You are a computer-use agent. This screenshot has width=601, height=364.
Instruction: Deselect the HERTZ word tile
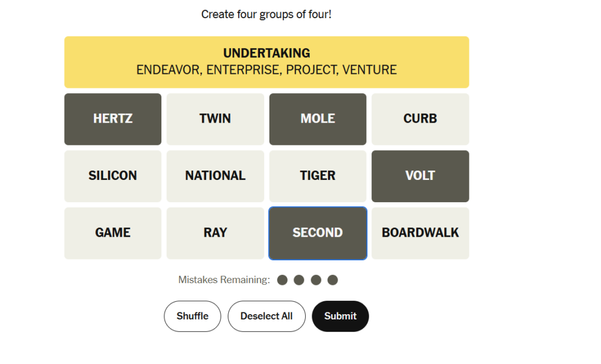point(113,119)
